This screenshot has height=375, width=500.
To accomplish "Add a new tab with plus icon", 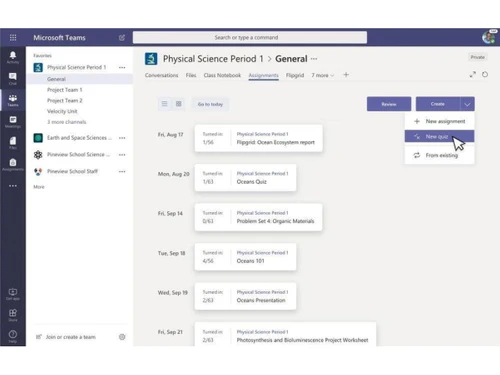I will 346,75.
